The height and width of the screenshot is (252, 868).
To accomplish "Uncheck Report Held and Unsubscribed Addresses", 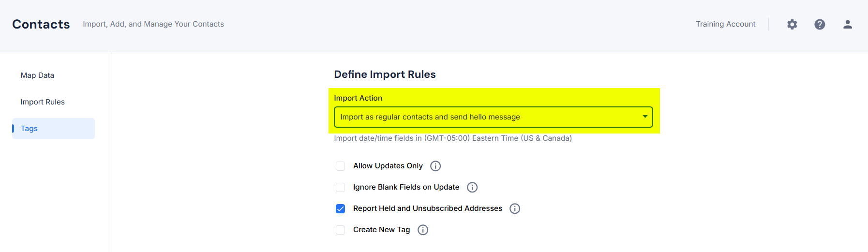I will point(341,208).
